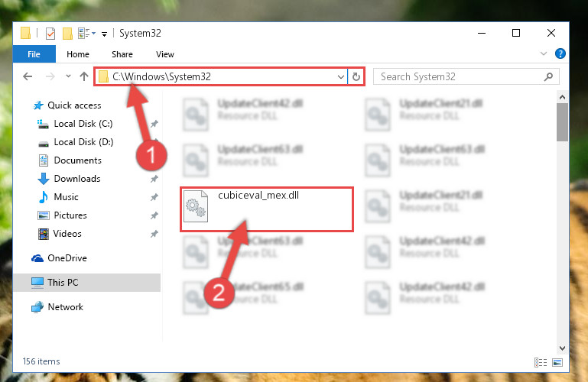The image size is (588, 382).
Task: Go up one folder level
Action: point(84,76)
